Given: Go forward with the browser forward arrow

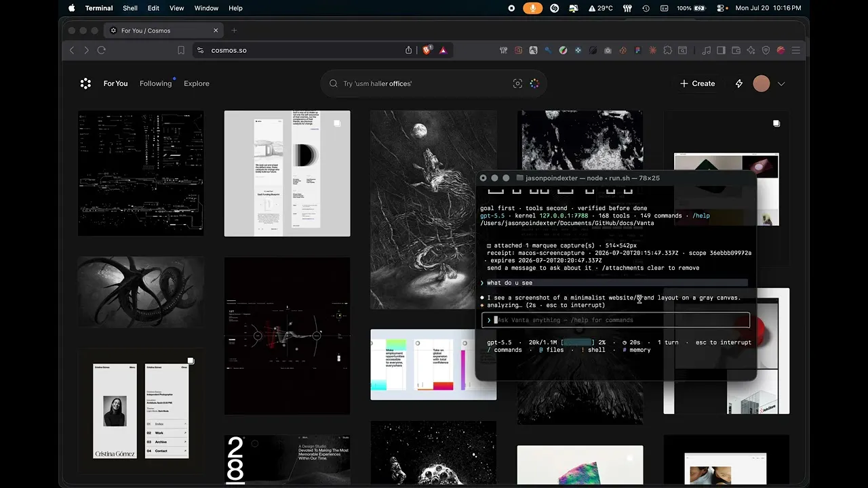Looking at the screenshot, I should click(86, 50).
